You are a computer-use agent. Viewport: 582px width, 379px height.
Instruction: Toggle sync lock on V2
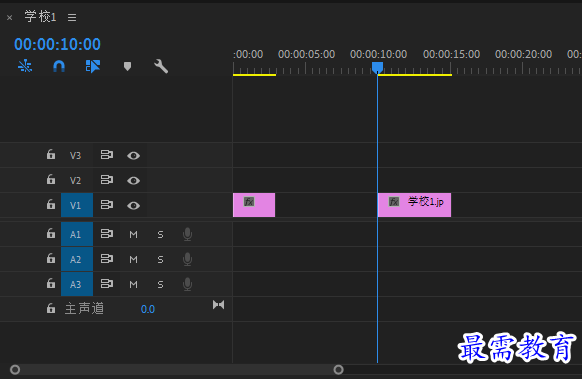pos(107,180)
